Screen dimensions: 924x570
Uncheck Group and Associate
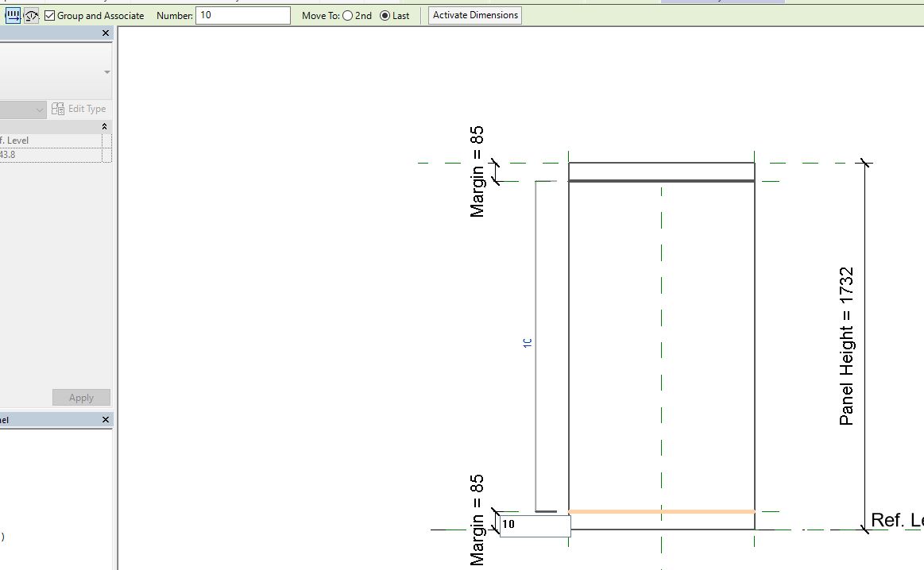[x=48, y=15]
